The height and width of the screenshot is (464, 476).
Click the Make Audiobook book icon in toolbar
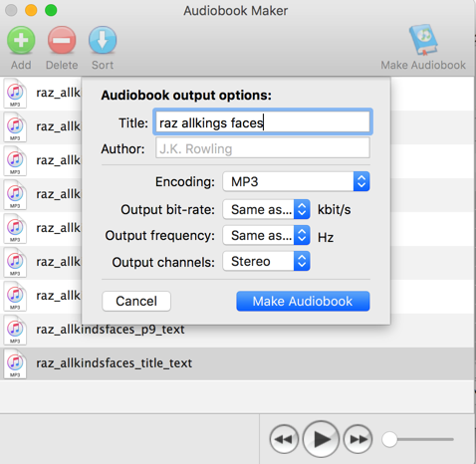pyautogui.click(x=423, y=40)
